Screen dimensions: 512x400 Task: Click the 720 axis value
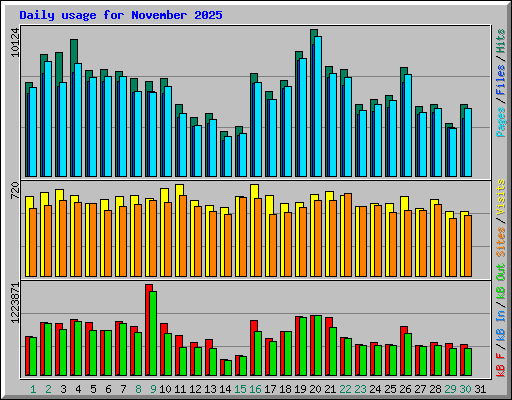pos(15,190)
